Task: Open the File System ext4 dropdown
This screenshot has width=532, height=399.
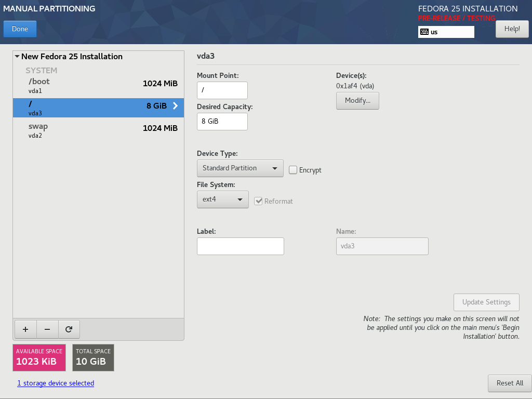Action: [223, 199]
